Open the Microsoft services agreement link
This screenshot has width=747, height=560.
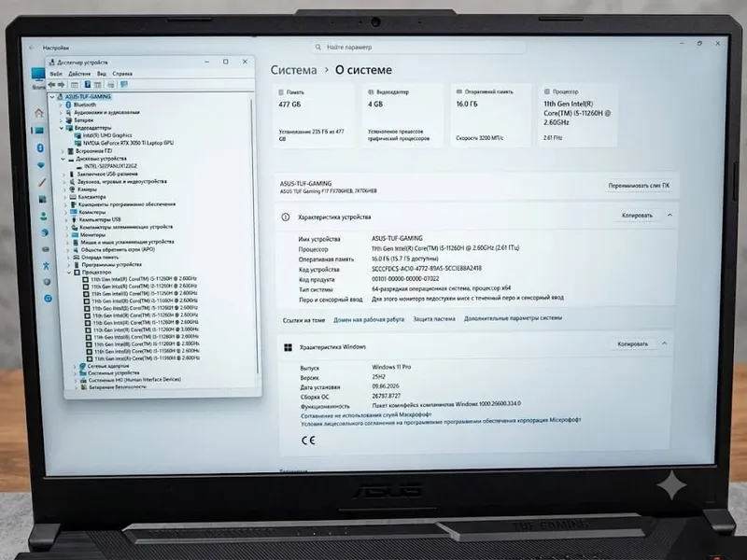(366, 415)
